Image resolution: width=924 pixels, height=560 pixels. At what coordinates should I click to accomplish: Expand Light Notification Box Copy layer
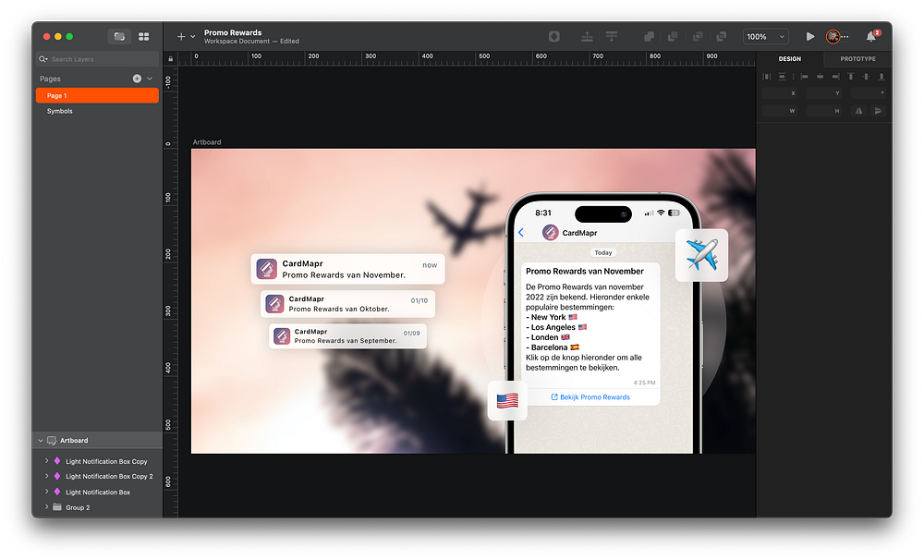46,461
